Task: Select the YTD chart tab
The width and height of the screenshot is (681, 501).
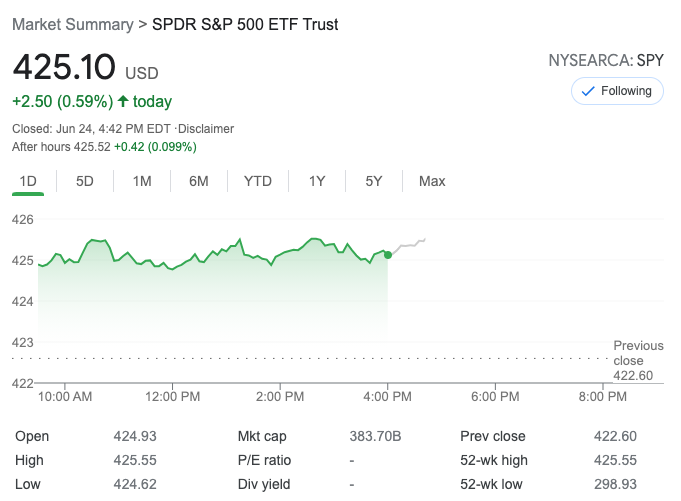Action: (x=258, y=181)
